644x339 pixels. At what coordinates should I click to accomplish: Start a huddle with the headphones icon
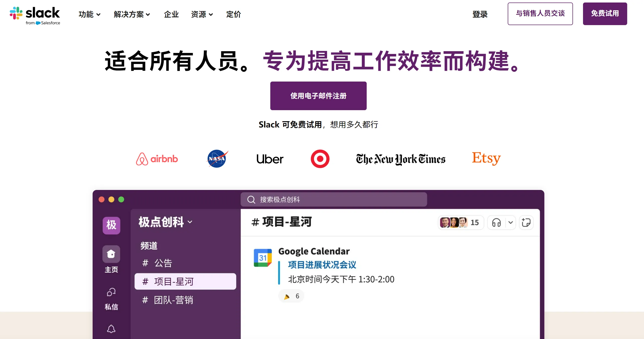pos(496,223)
